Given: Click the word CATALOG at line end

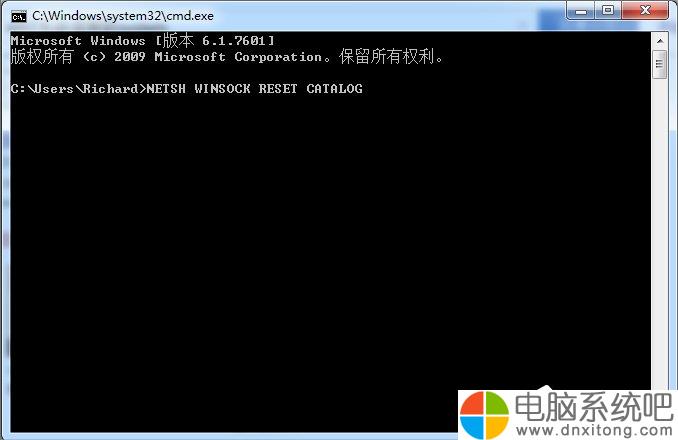Looking at the screenshot, I should (335, 89).
